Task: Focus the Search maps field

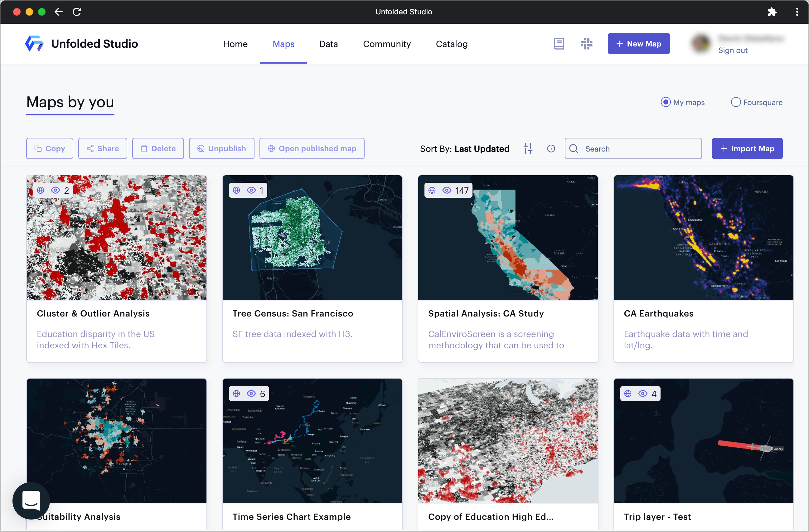Action: [633, 148]
